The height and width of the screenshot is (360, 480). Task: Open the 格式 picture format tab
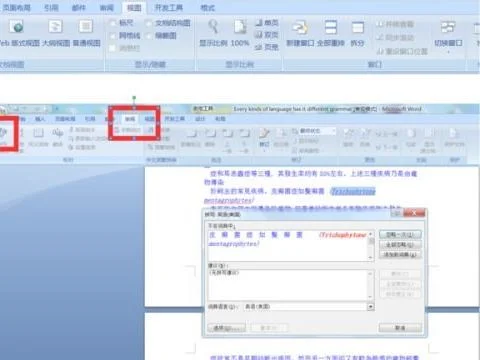[207, 7]
